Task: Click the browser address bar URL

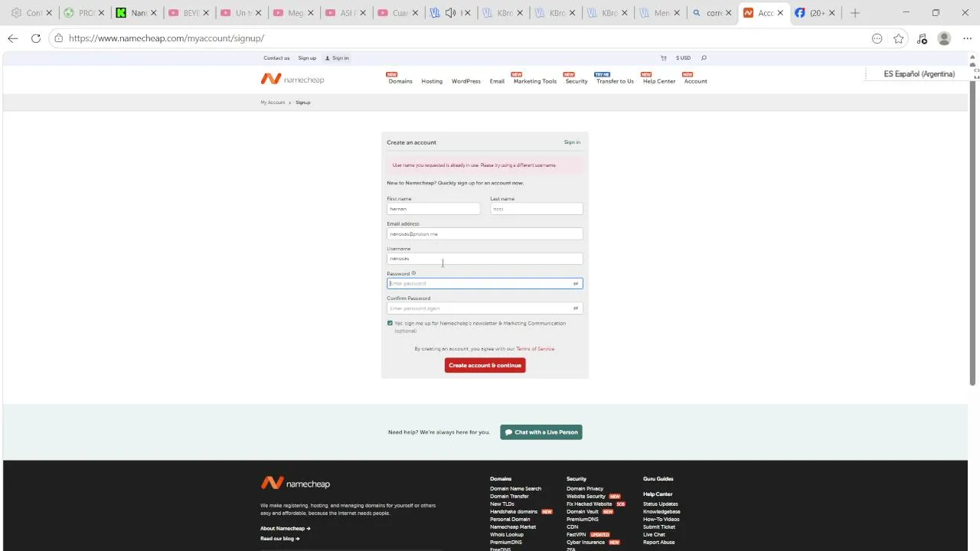Action: [x=166, y=38]
